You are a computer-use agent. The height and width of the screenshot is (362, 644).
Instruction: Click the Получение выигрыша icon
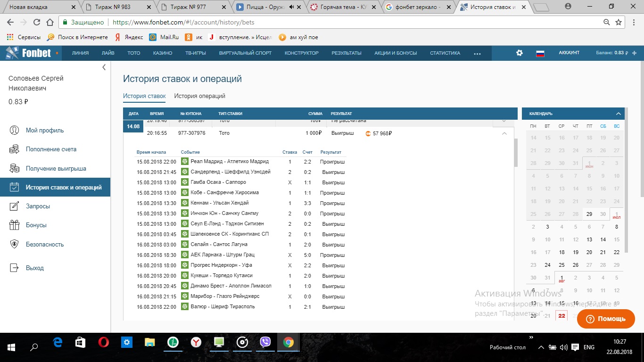(15, 168)
